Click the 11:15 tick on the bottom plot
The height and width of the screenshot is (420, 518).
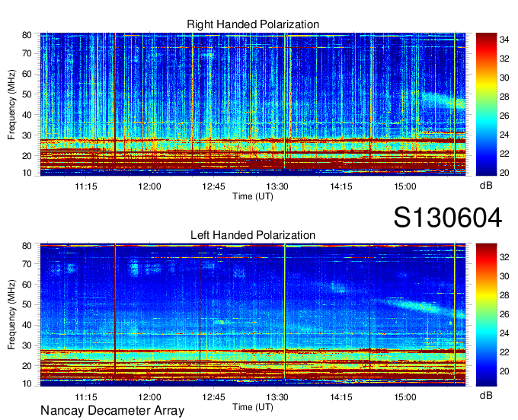click(x=86, y=397)
